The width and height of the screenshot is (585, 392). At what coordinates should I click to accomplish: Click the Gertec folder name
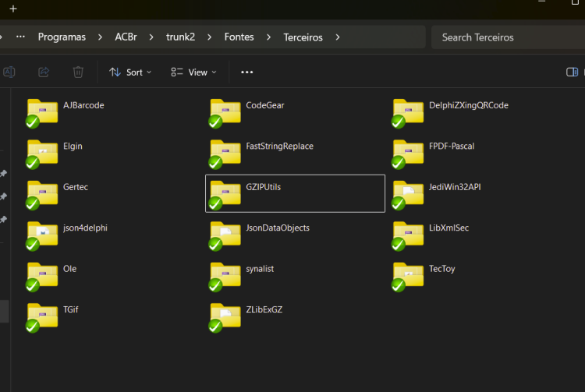tap(76, 187)
